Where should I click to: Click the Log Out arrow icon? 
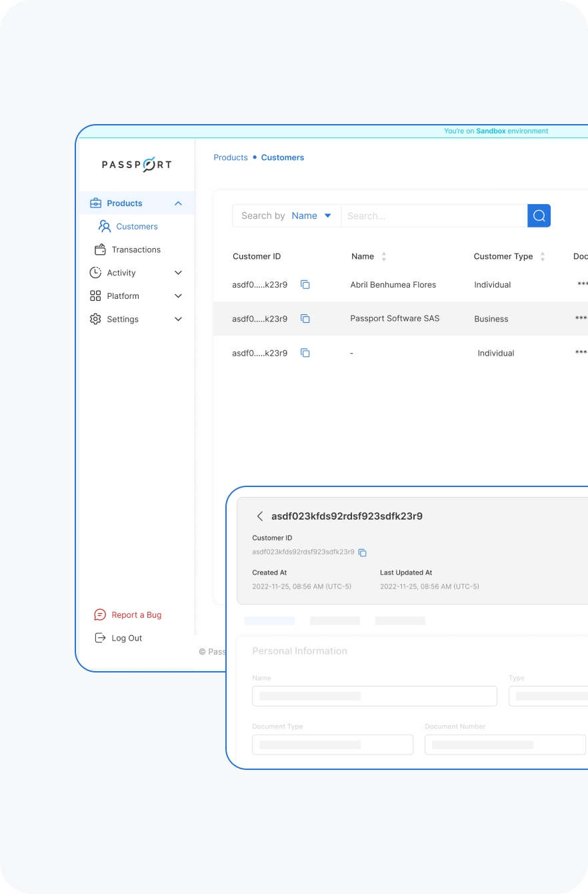(x=100, y=638)
